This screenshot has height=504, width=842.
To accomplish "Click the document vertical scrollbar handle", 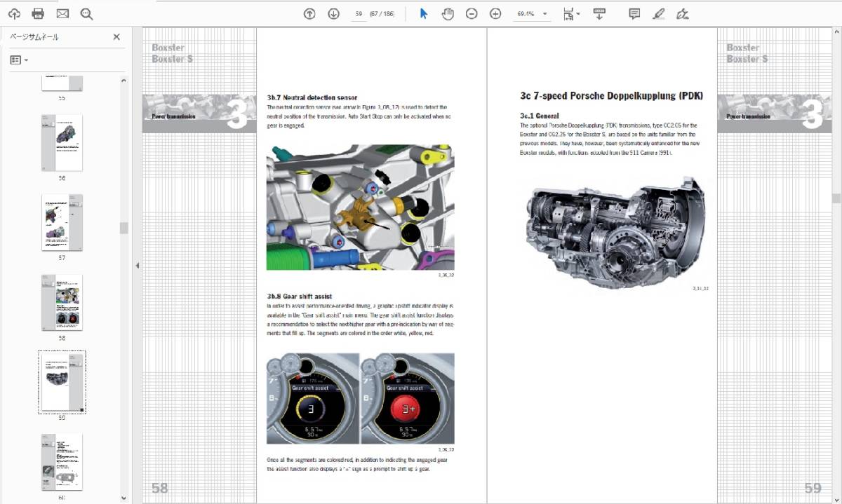I will point(836,199).
